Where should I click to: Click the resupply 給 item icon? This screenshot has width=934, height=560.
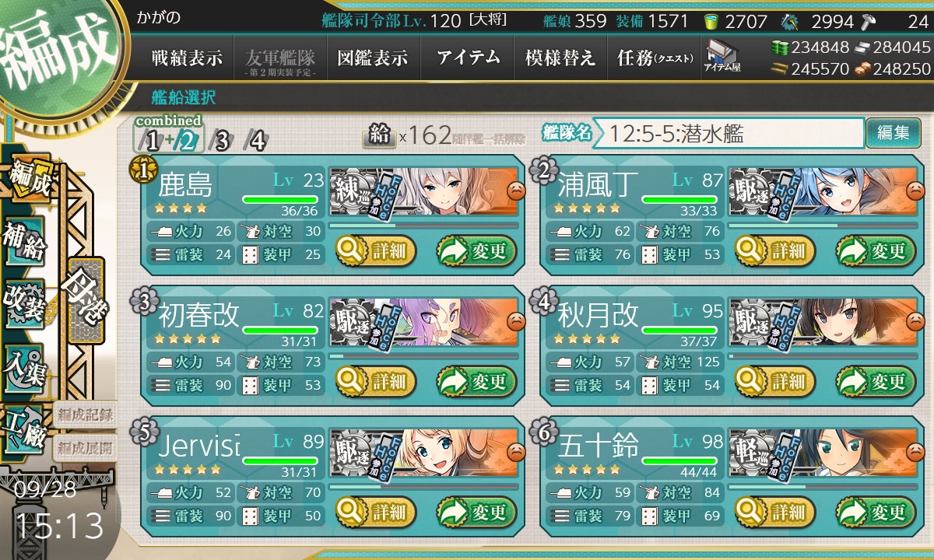click(379, 136)
